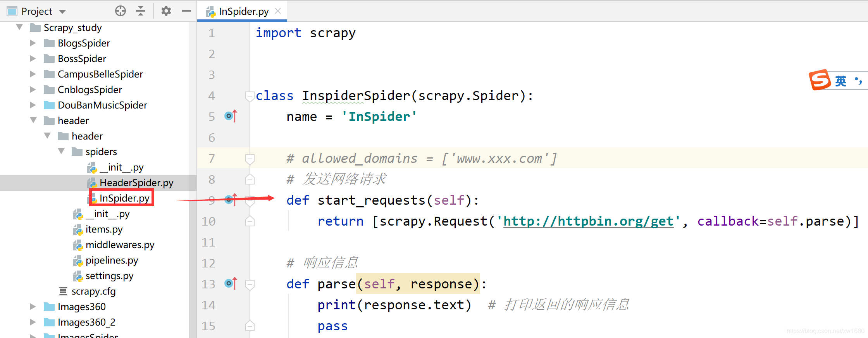Select __init__.py below InSpider.py in header package
Image resolution: width=868 pixels, height=338 pixels.
pos(108,214)
